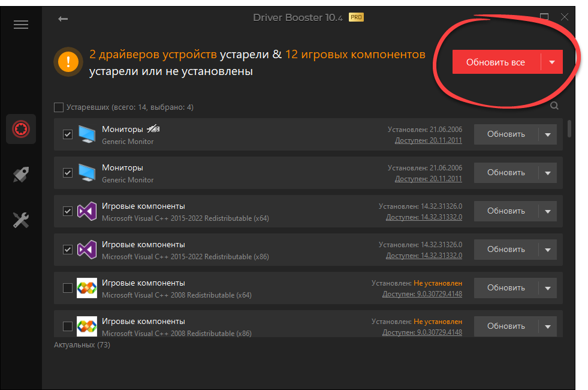Expand the Обновить все dropdown arrow
The height and width of the screenshot is (390, 588).
point(552,62)
